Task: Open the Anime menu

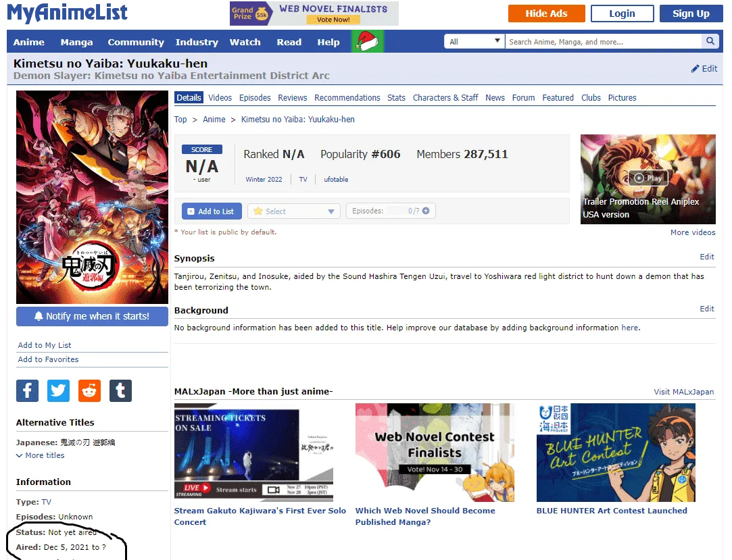Action: (29, 42)
